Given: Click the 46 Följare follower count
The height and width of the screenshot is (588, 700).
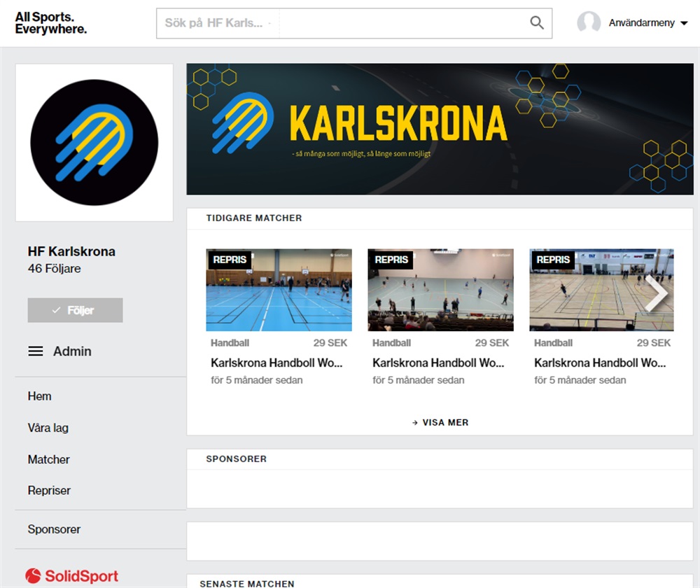Looking at the screenshot, I should (x=55, y=268).
